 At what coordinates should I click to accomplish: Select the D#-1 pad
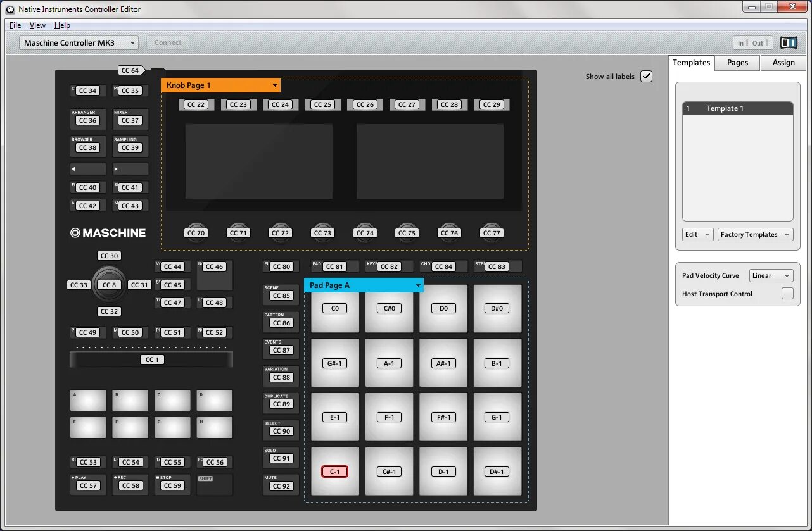[x=497, y=472]
